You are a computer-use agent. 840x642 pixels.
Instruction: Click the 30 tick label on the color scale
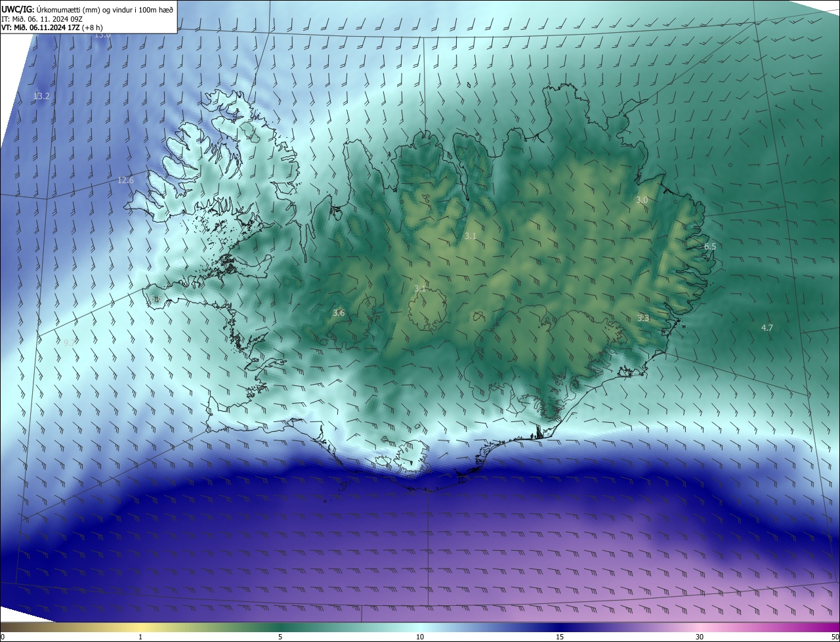click(700, 637)
